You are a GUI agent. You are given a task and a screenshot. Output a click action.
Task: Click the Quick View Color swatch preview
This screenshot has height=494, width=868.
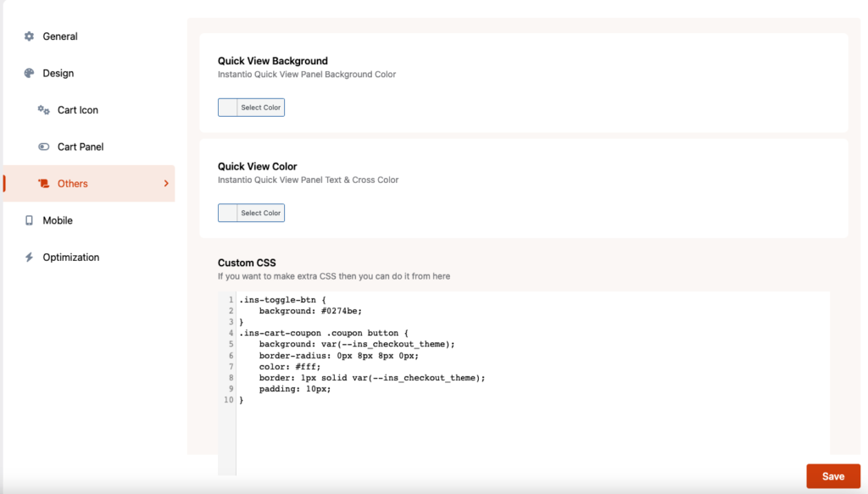click(x=227, y=213)
